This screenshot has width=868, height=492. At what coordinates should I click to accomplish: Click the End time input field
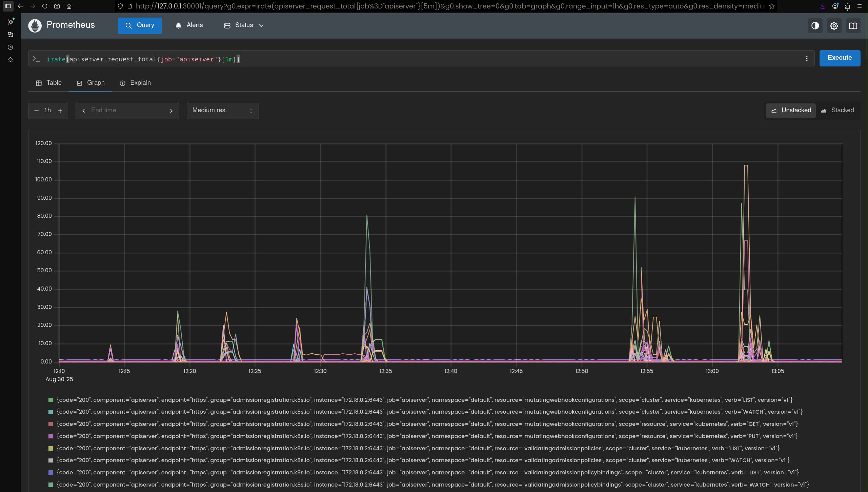point(127,111)
